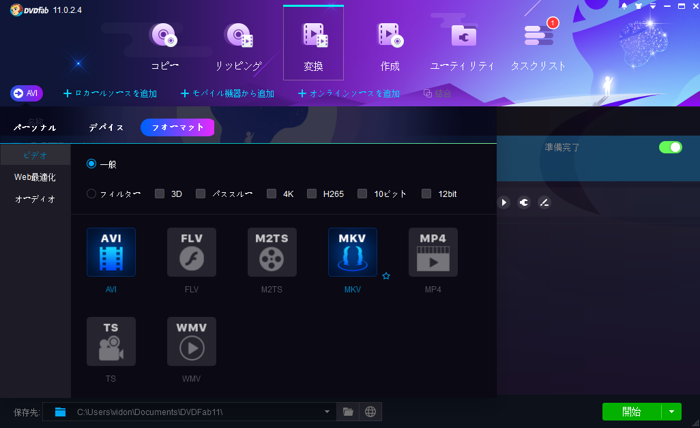Switch to the デバイス tab
The image size is (700, 428).
106,128
